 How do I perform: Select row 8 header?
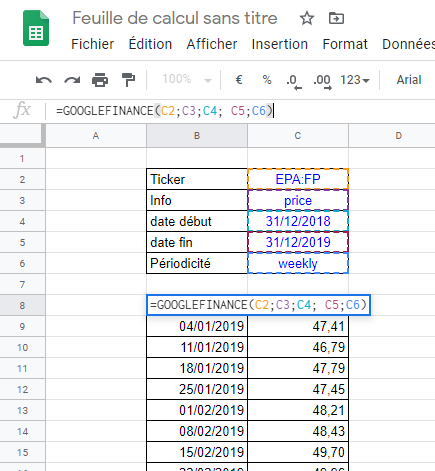point(22,305)
